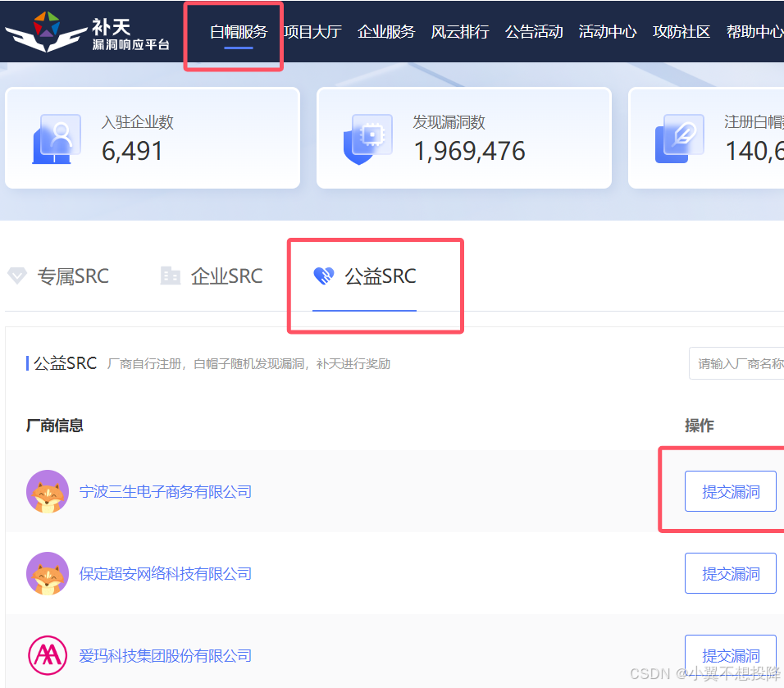784x688 pixels.
Task: Click the 厂商信息 column header
Action: pyautogui.click(x=55, y=426)
